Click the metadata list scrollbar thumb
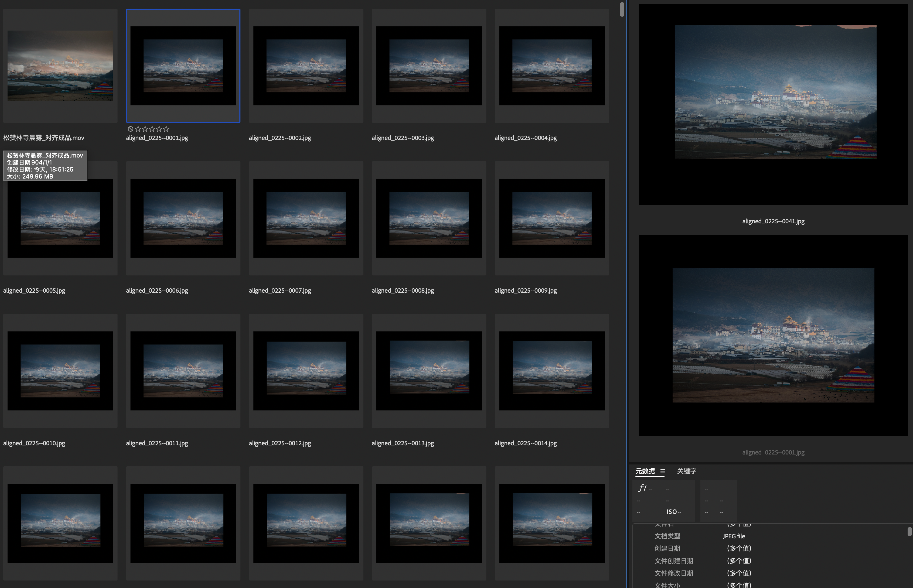Viewport: 913px width, 588px height. coord(909,531)
